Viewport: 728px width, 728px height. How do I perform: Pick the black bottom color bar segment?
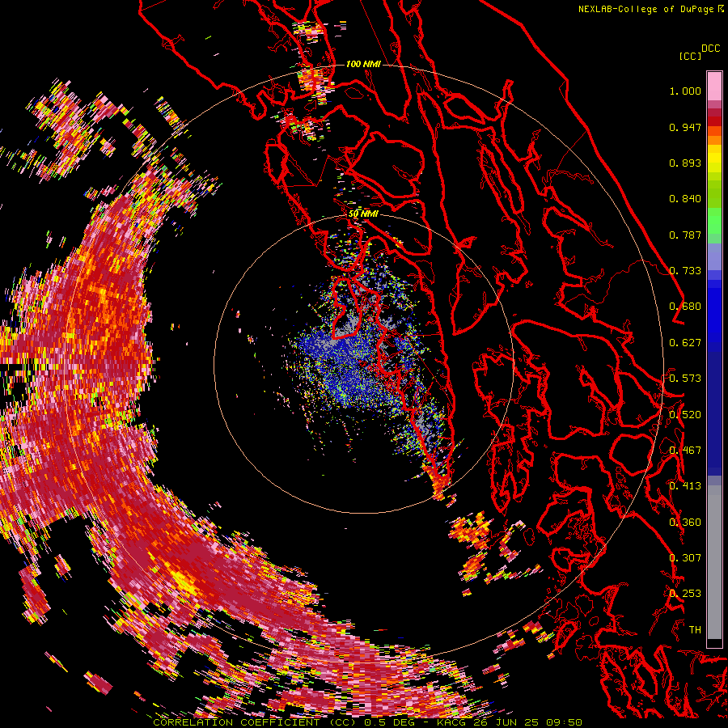[714, 644]
